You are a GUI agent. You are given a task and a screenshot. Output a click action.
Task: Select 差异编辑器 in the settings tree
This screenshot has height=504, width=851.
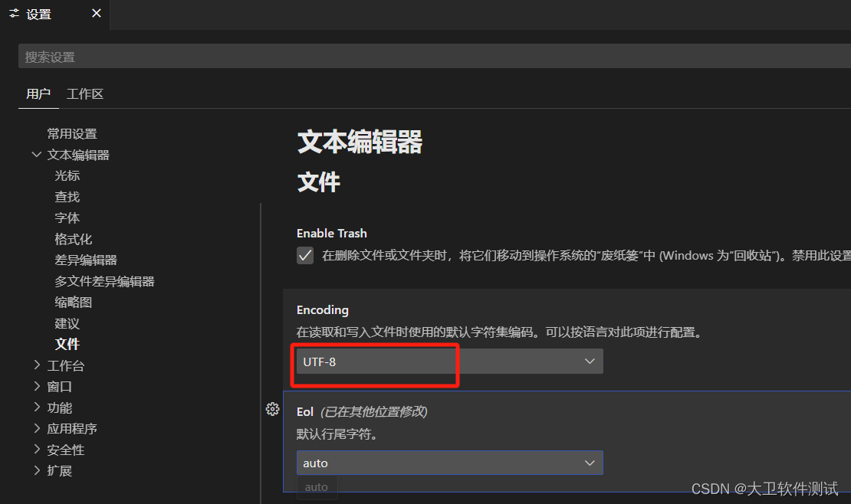[x=86, y=260]
